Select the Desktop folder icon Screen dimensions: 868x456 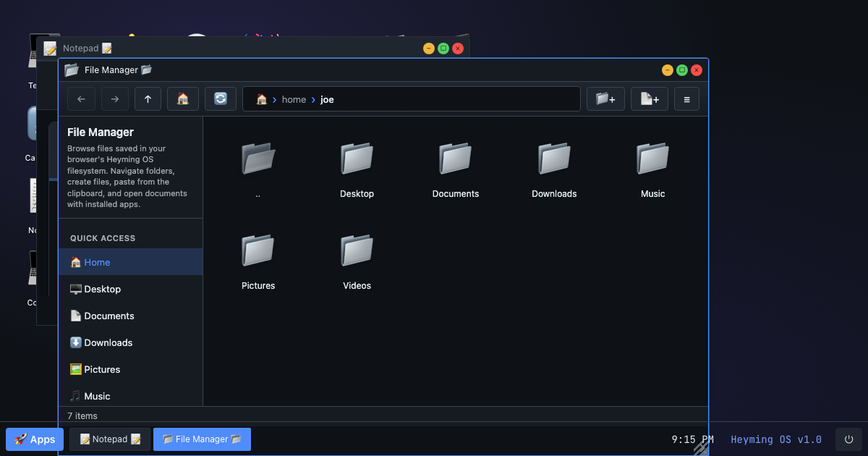(x=357, y=158)
